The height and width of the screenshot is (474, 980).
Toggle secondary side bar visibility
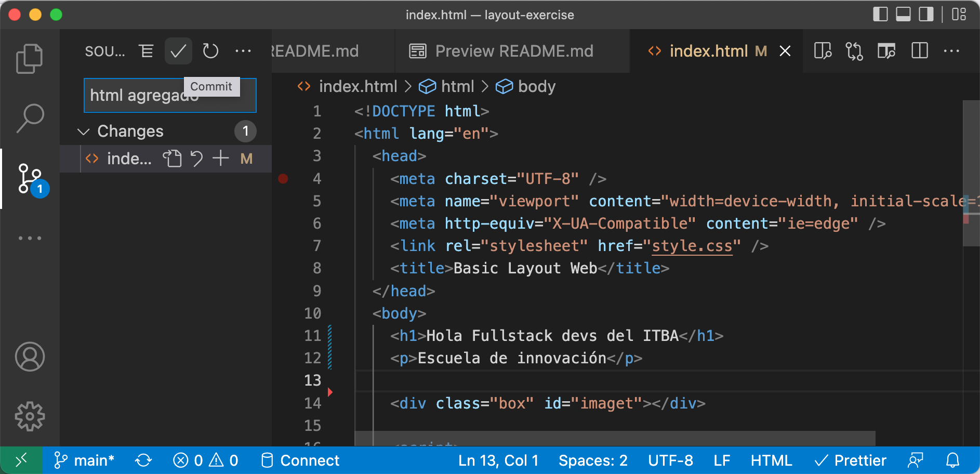(926, 15)
